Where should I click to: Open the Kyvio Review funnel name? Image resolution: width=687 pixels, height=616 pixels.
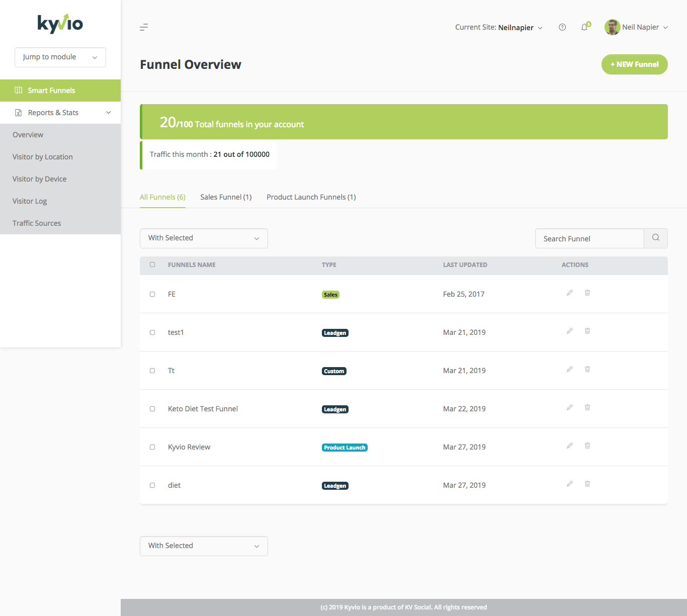189,447
